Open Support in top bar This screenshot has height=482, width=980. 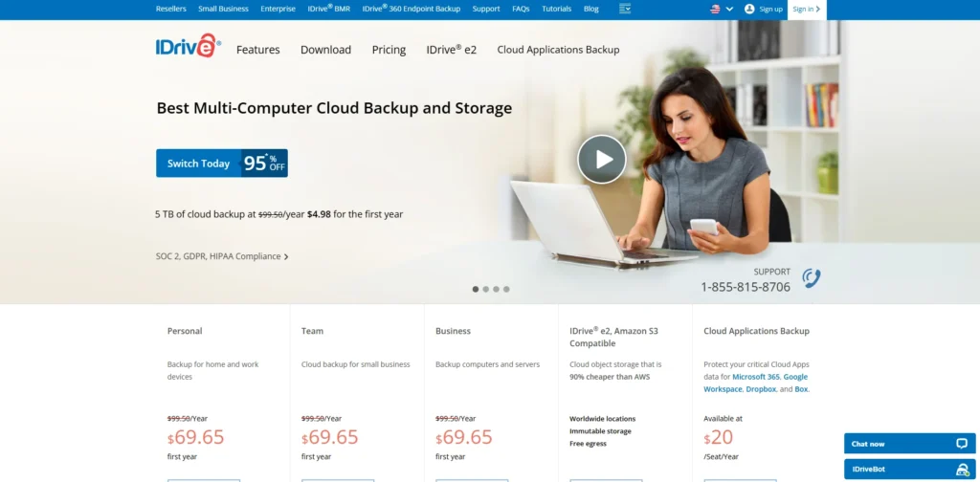(x=486, y=9)
